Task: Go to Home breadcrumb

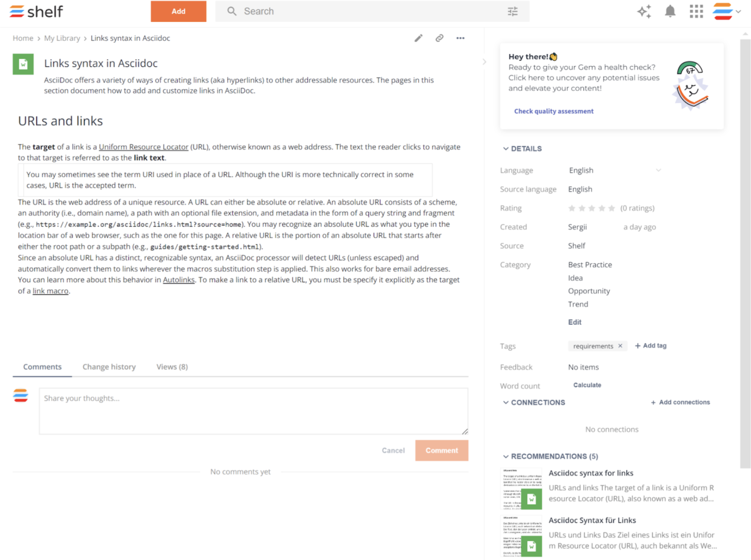Action: tap(23, 38)
